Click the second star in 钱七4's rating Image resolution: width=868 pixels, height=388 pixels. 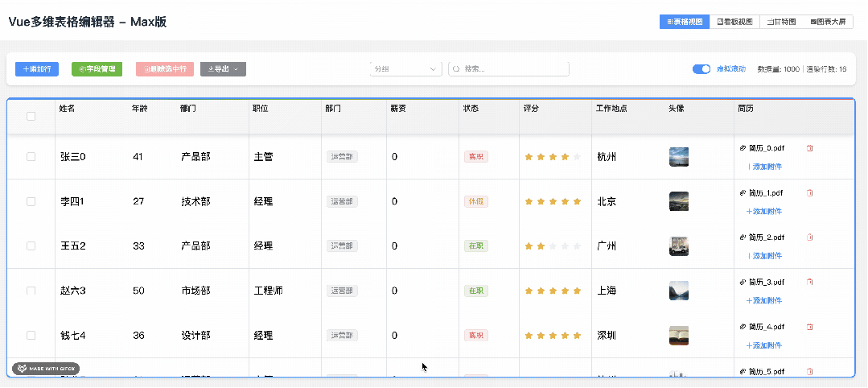[541, 336]
